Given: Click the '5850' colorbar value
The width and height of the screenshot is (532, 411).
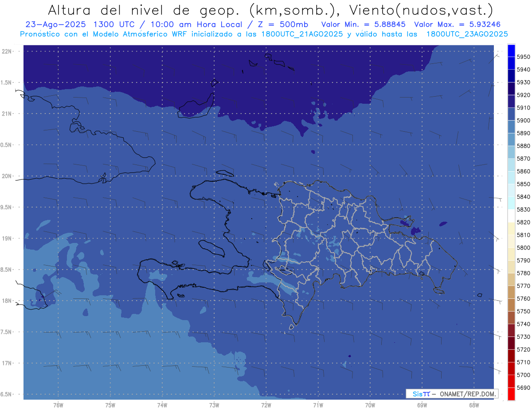Looking at the screenshot, I should (523, 184).
